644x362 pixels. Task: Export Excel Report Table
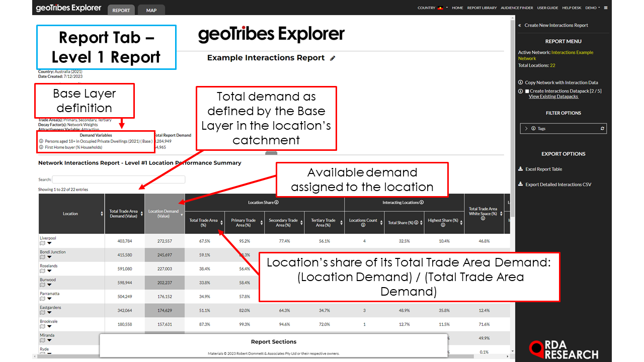[x=543, y=169]
